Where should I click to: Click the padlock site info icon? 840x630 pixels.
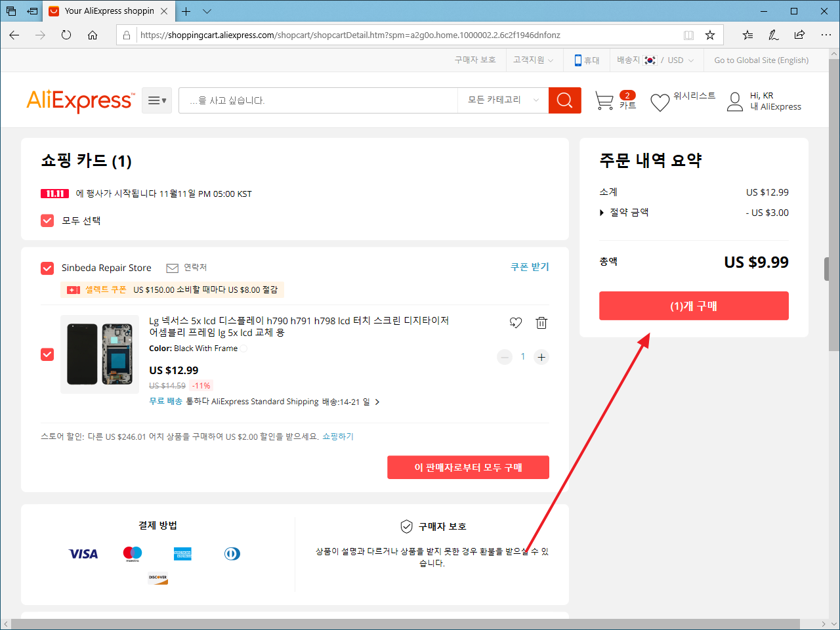[127, 35]
